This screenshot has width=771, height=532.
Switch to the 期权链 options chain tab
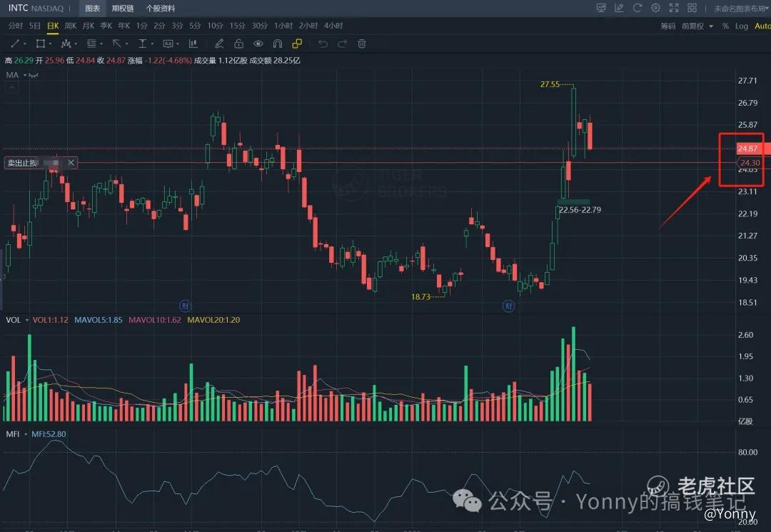123,9
